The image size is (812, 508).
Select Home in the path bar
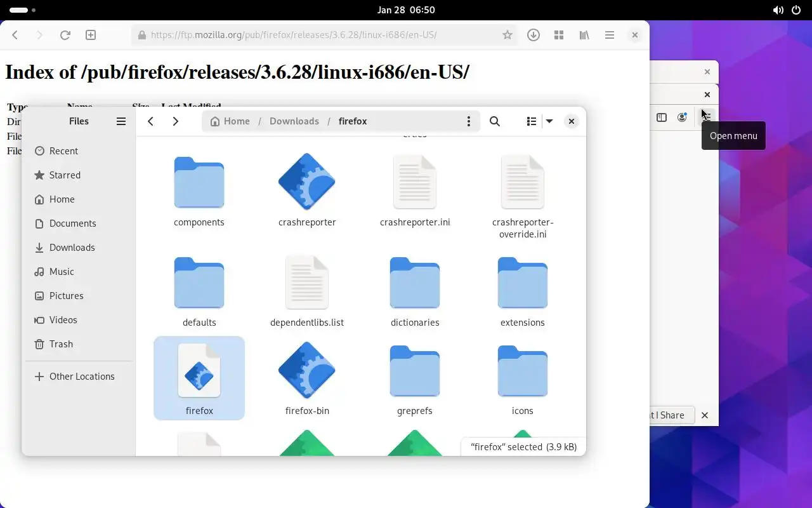pos(230,121)
